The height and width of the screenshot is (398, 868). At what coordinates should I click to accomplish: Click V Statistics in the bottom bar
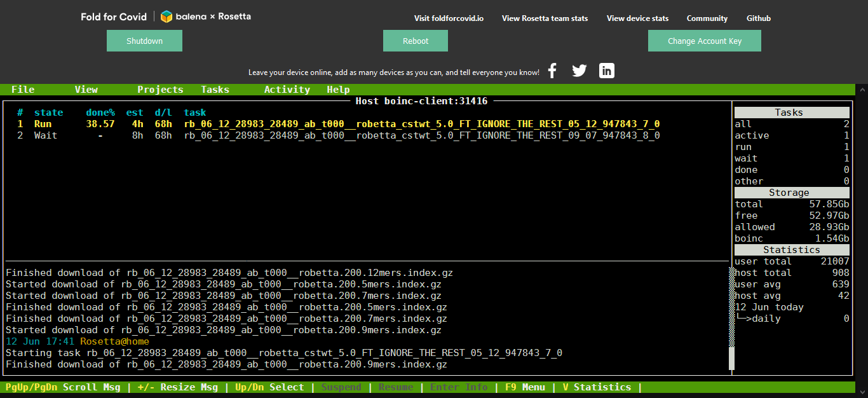coord(597,387)
